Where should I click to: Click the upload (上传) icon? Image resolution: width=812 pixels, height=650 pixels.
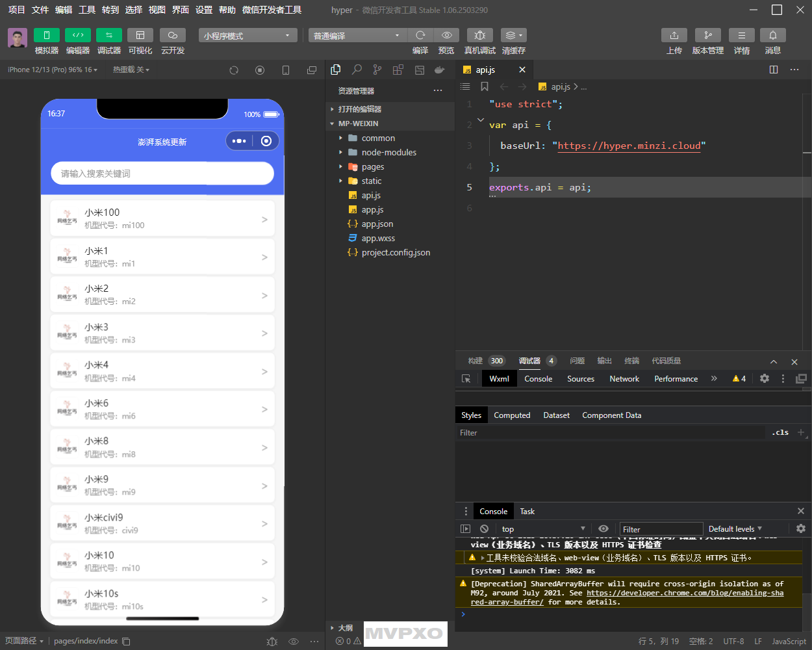674,35
